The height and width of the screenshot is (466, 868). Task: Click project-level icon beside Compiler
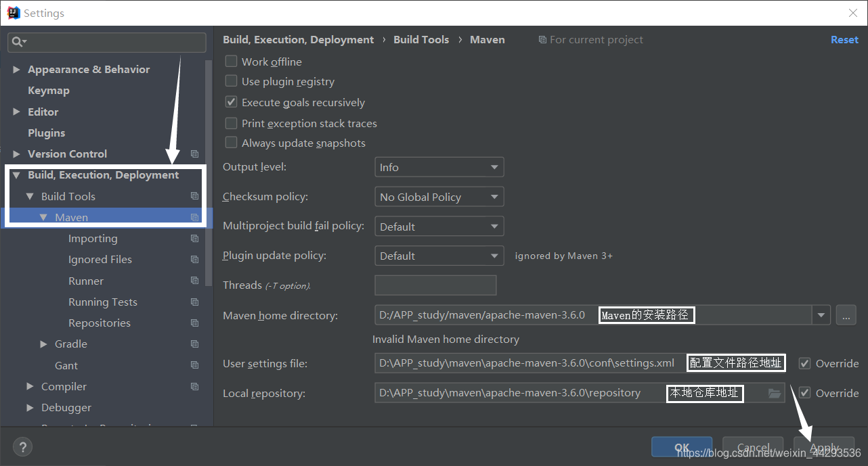pos(194,387)
